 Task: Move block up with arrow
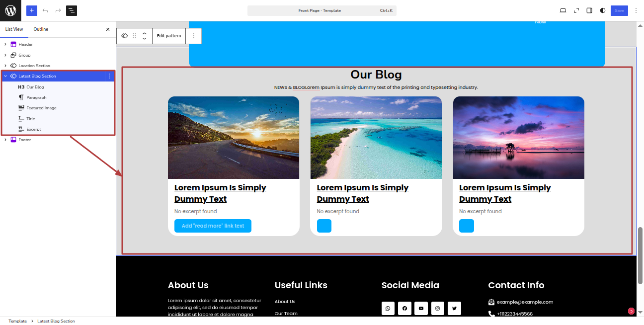pyautogui.click(x=144, y=33)
